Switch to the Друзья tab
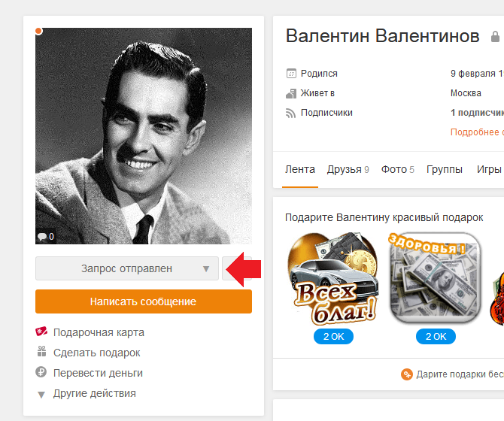The width and height of the screenshot is (504, 421). pos(348,169)
